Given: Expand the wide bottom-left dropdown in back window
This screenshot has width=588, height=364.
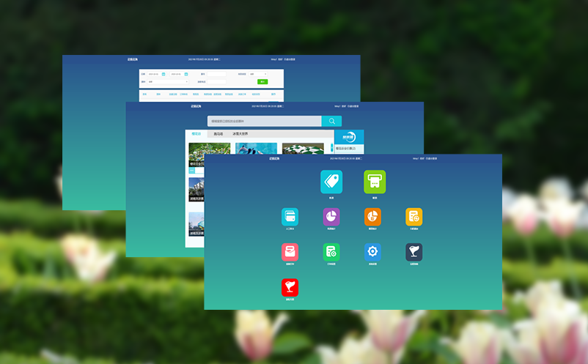Looking at the screenshot, I should pyautogui.click(x=168, y=81).
